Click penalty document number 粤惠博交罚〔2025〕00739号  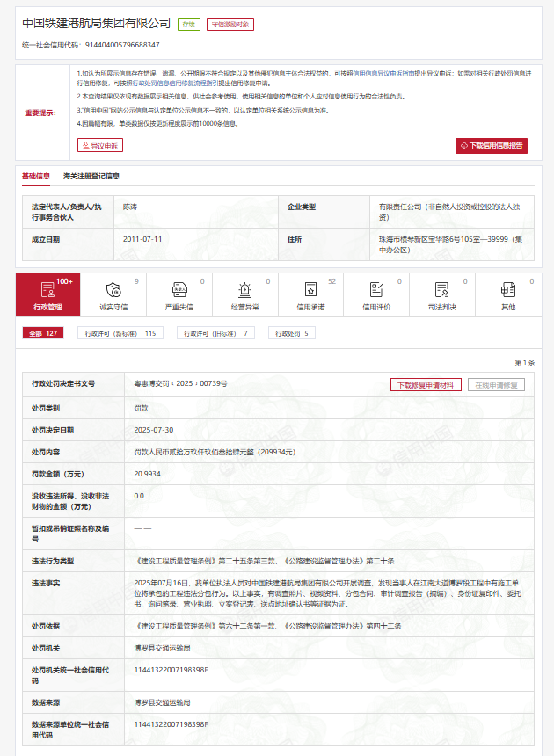pyautogui.click(x=180, y=383)
